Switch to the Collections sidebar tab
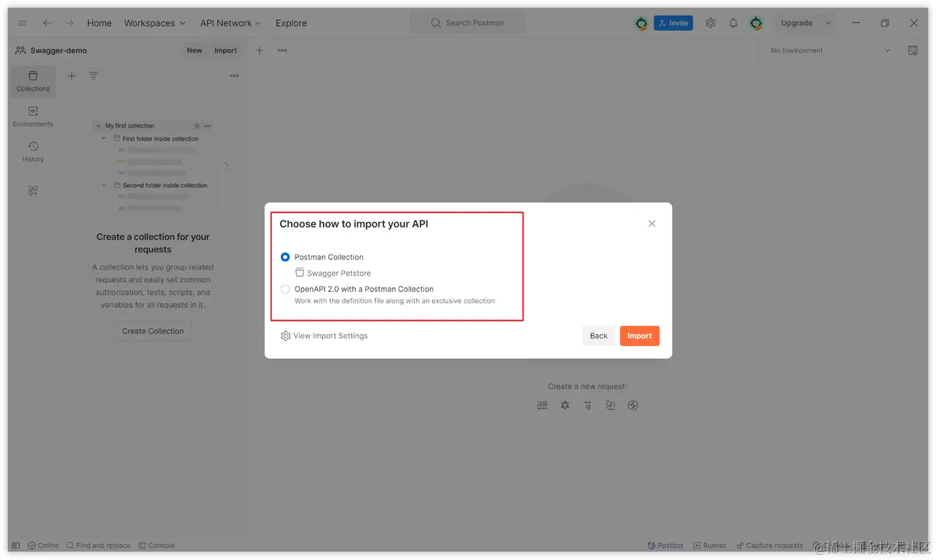Image resolution: width=936 pixels, height=560 pixels. (33, 81)
